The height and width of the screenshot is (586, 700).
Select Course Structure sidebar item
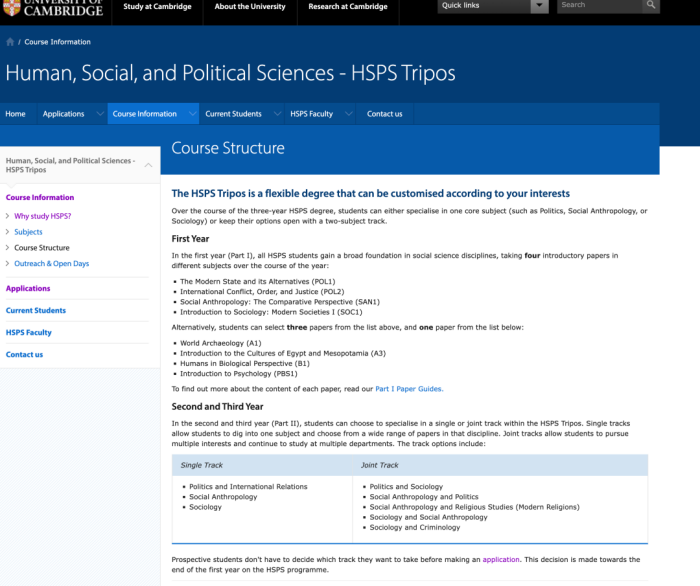(x=42, y=248)
